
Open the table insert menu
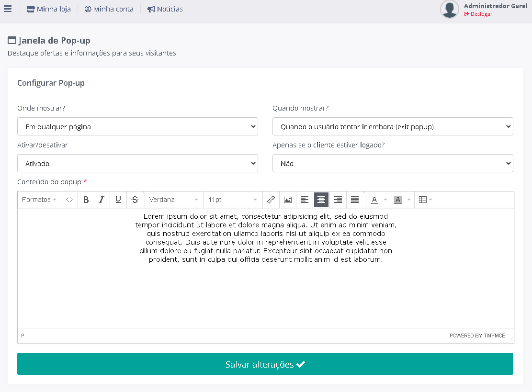click(x=425, y=200)
